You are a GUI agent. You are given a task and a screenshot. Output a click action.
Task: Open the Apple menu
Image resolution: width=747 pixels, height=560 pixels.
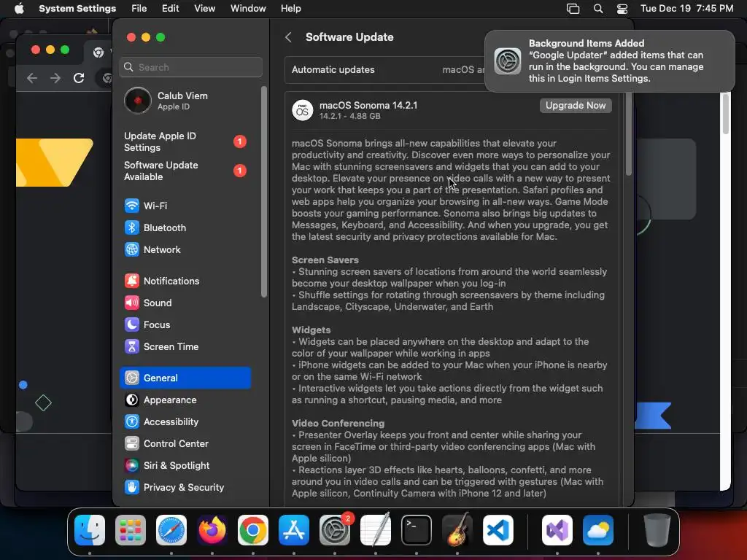19,9
